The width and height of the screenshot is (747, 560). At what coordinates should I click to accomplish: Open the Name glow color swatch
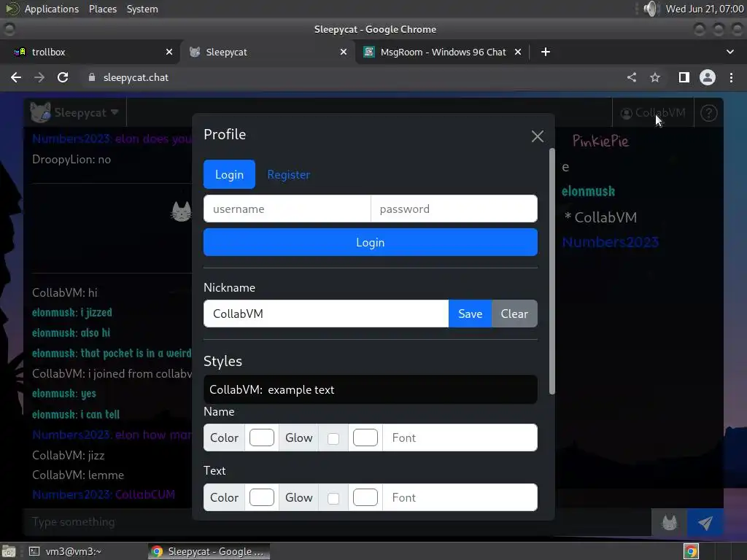tap(365, 437)
